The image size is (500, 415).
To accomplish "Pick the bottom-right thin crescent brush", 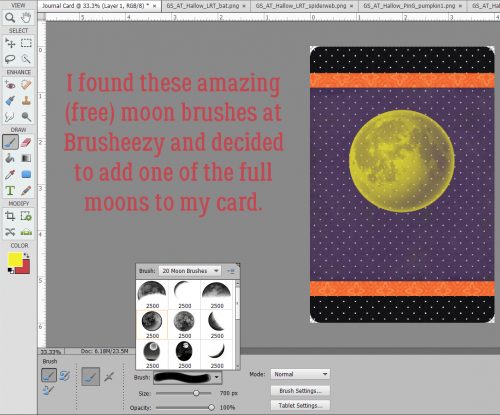I will (x=217, y=354).
